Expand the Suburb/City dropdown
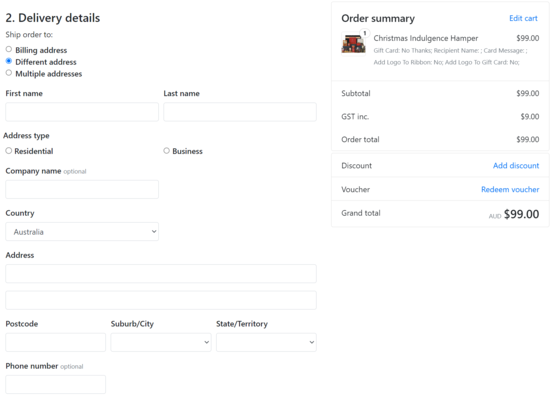This screenshot has height=400, width=550. point(161,342)
